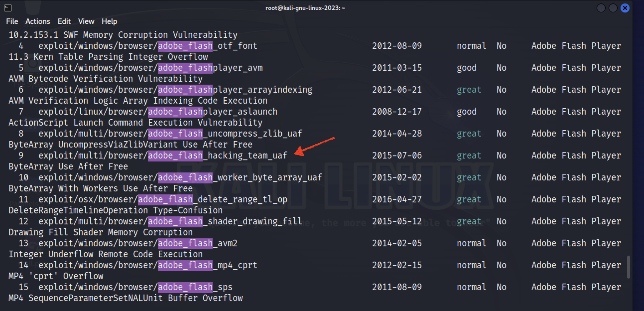Click 'SWF Memory Corruption Vulnerability' text
The height and width of the screenshot is (311, 644).
[150, 35]
